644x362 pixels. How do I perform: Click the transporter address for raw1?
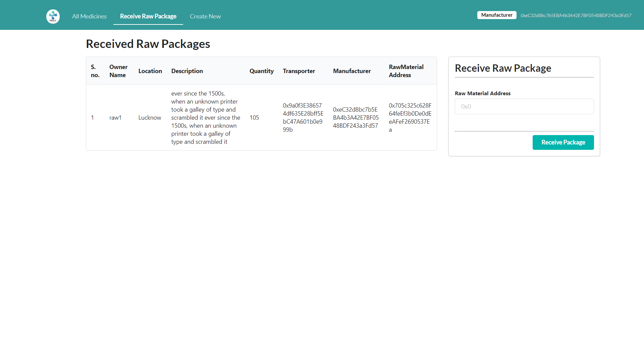pyautogui.click(x=303, y=117)
